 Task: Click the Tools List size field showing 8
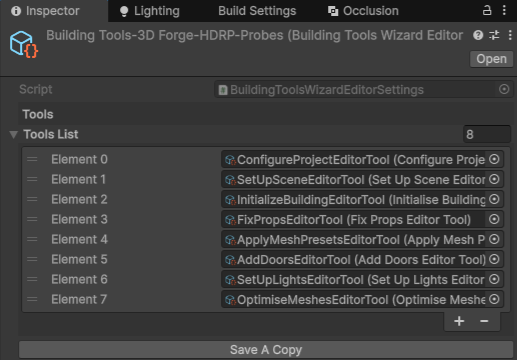(487, 134)
